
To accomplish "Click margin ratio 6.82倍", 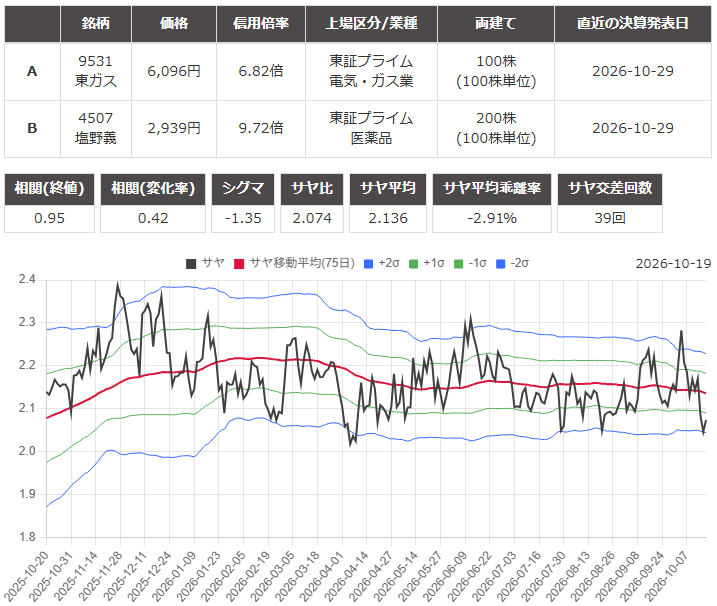I will [261, 71].
